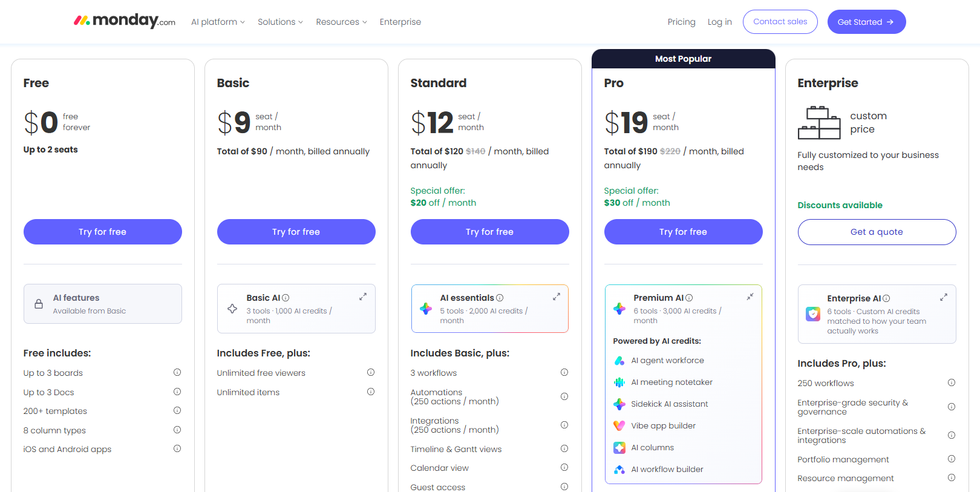980x492 pixels.
Task: Open the AI platform dropdown menu
Action: pos(218,22)
